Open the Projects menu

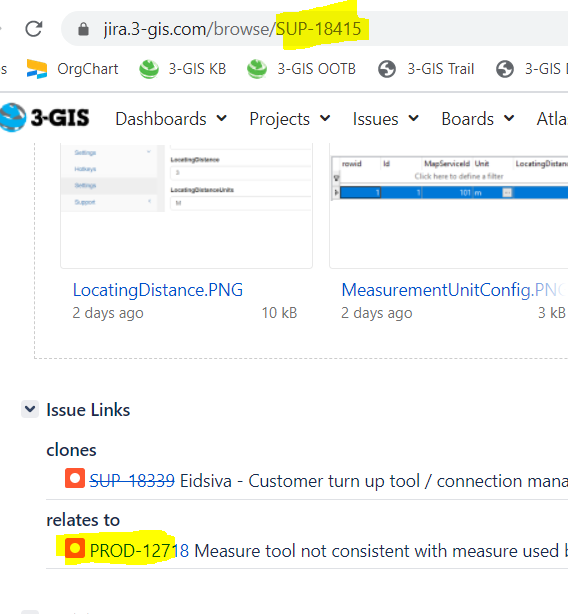(290, 119)
